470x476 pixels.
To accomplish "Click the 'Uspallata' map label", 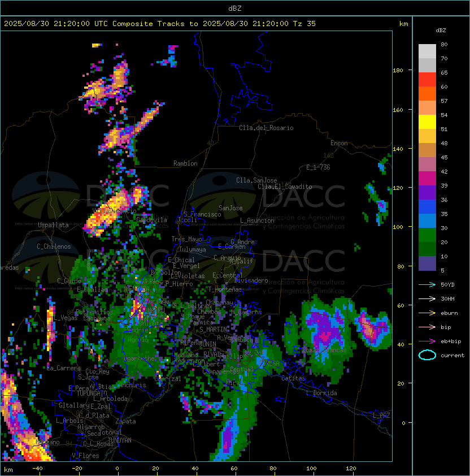I will click(53, 225).
